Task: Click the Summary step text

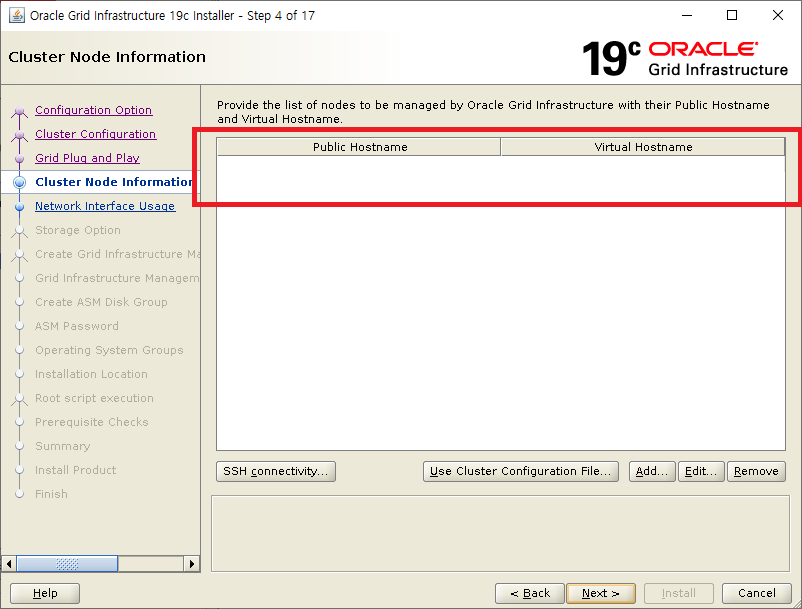Action: (x=62, y=446)
